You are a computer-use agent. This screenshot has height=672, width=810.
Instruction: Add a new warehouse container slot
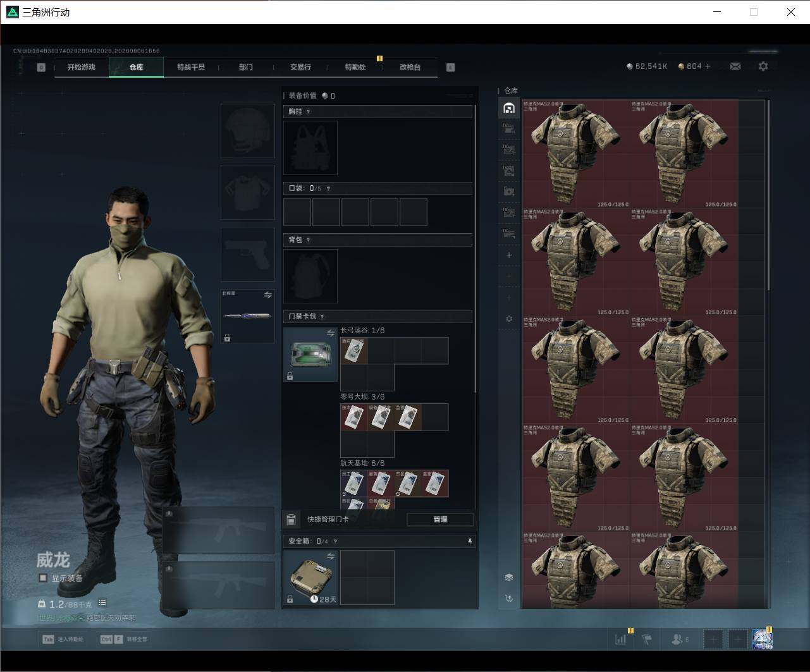(509, 255)
